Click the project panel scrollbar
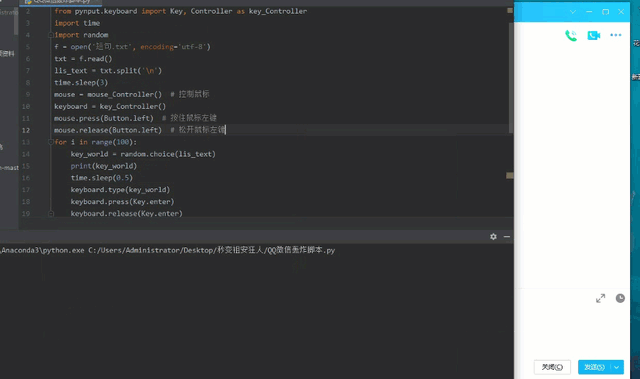Viewport: 640px width, 379px height. (x=16, y=22)
